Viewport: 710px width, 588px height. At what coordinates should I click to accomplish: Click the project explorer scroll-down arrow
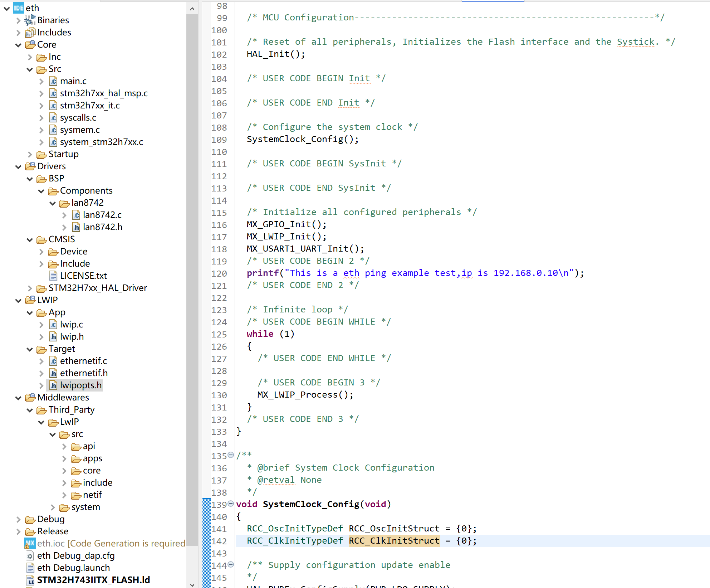coord(192,585)
